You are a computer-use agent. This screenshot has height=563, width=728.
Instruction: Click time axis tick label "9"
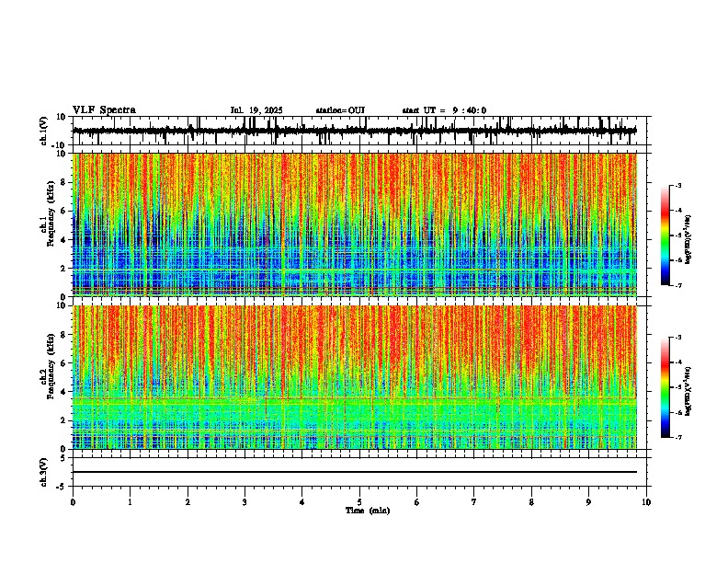point(588,502)
